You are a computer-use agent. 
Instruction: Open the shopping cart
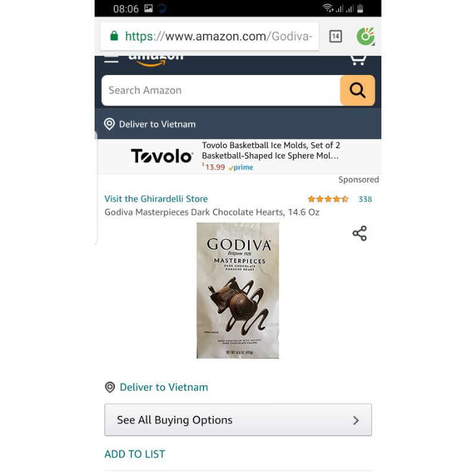pos(358,61)
